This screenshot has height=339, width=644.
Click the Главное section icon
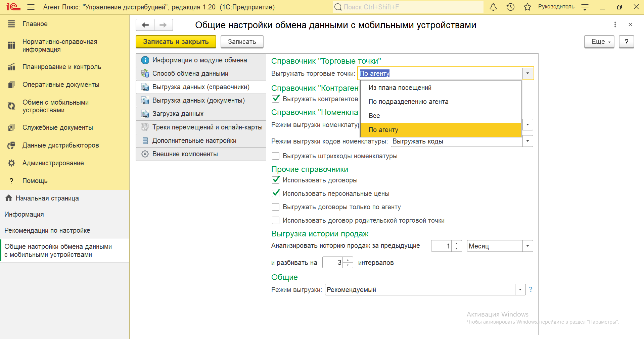(x=11, y=24)
